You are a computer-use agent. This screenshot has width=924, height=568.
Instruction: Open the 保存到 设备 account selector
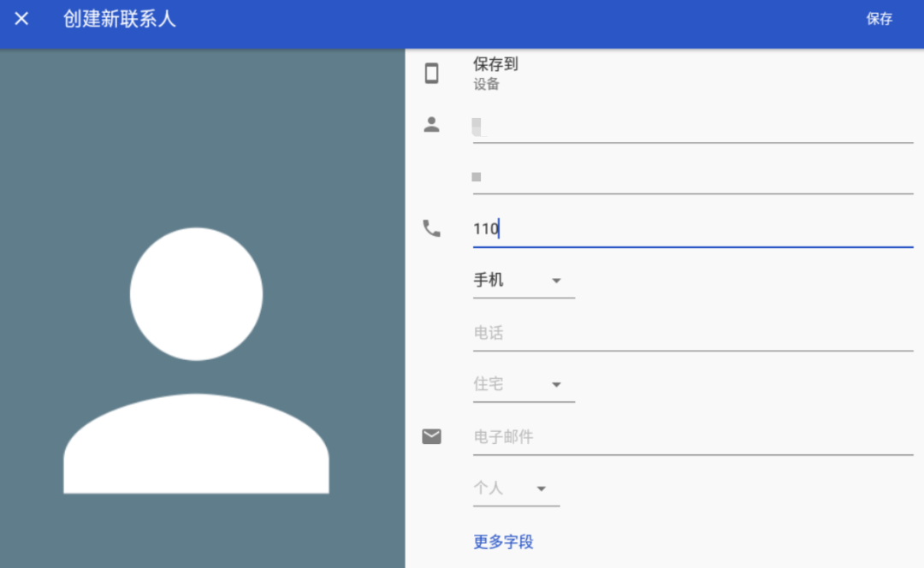496,74
